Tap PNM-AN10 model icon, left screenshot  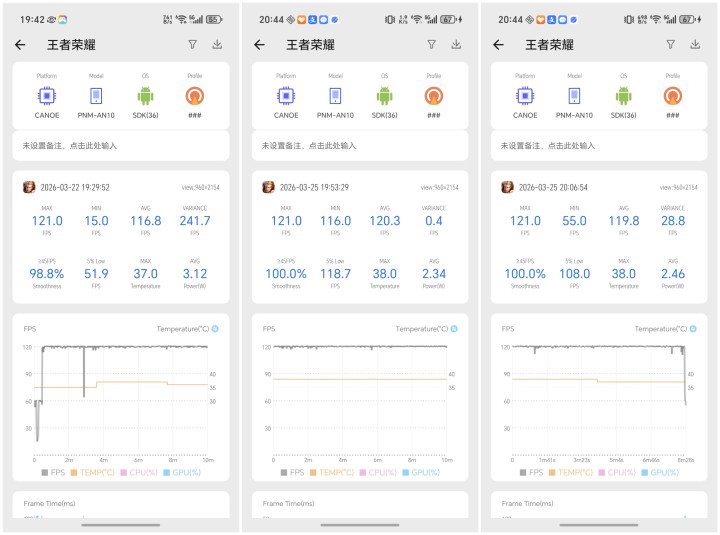96,96
